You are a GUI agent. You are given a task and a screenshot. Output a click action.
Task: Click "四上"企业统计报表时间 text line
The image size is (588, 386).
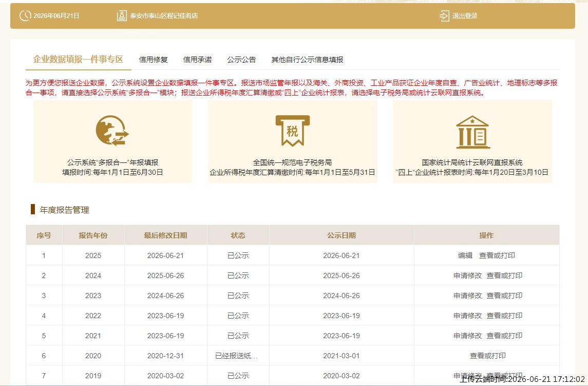tap(472, 172)
